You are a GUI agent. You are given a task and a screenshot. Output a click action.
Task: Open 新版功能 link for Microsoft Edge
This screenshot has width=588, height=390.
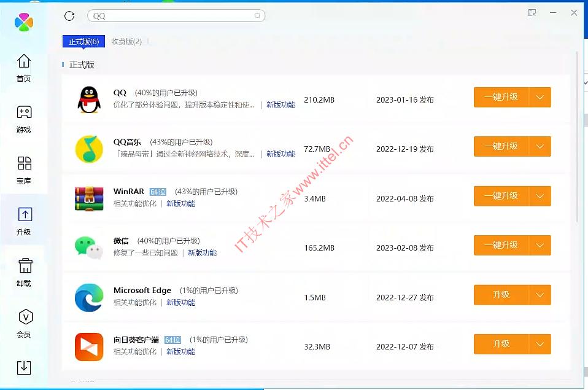[180, 302]
